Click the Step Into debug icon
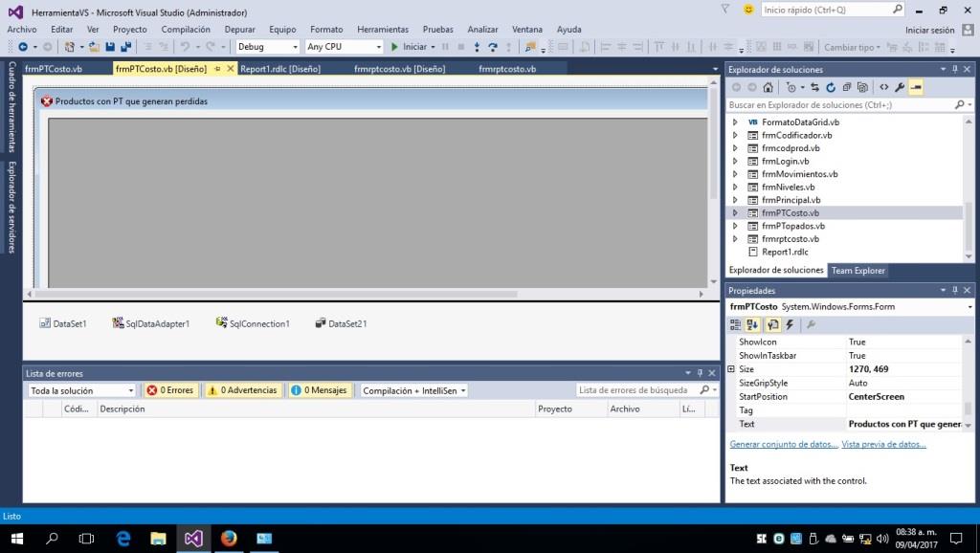 (477, 47)
